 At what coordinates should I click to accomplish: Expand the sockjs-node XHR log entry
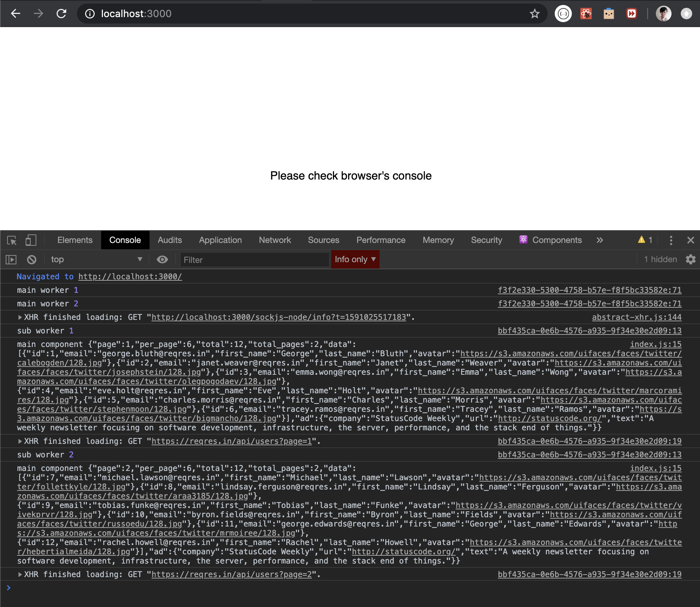tap(20, 317)
